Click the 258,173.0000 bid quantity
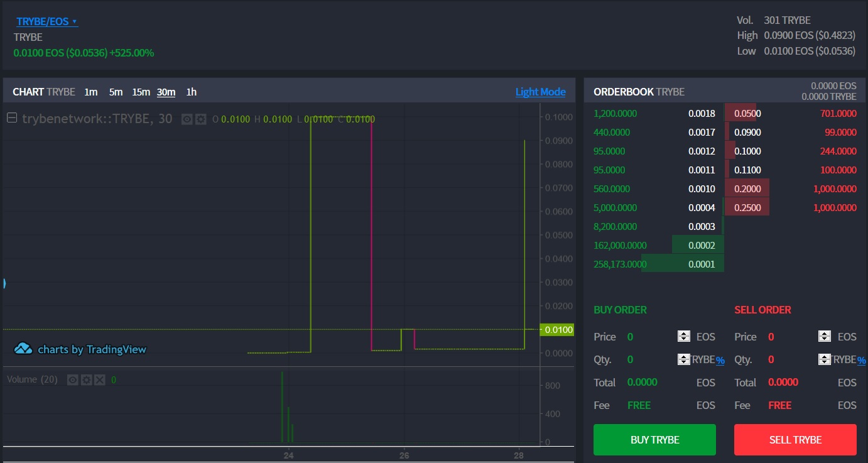This screenshot has width=868, height=463. coord(620,264)
